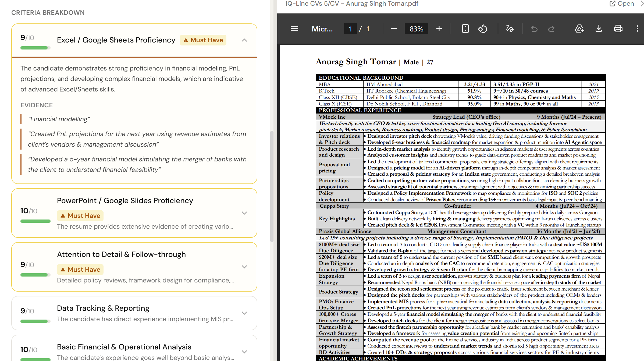644x361 pixels.
Task: Click the PROFESSIONAL EXPERIENCE section header
Action: pyautogui.click(x=360, y=110)
